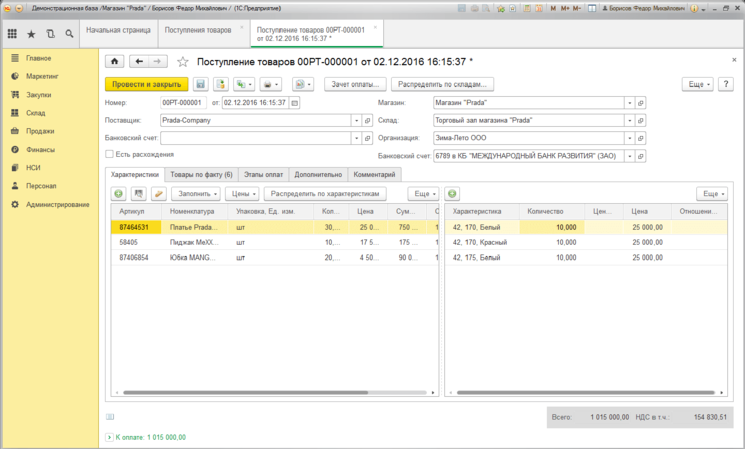Screen dimensions: 745x449
Task: Open the sections grid menu icon
Action: click(12, 34)
